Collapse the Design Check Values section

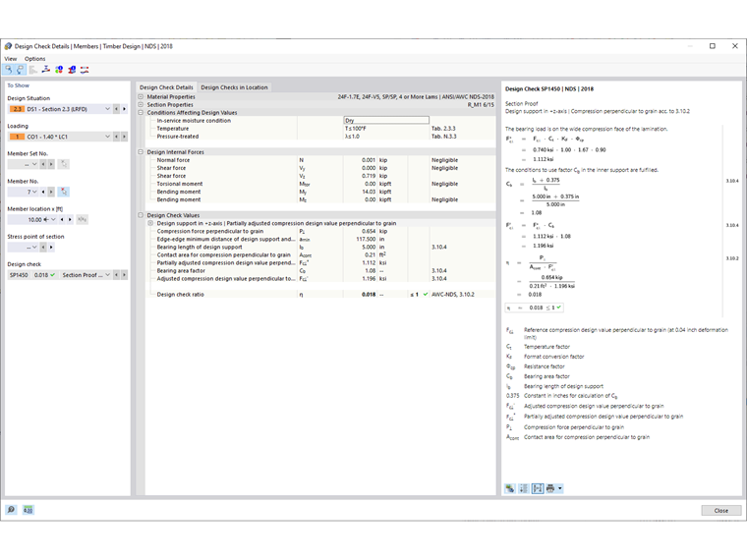[141, 215]
